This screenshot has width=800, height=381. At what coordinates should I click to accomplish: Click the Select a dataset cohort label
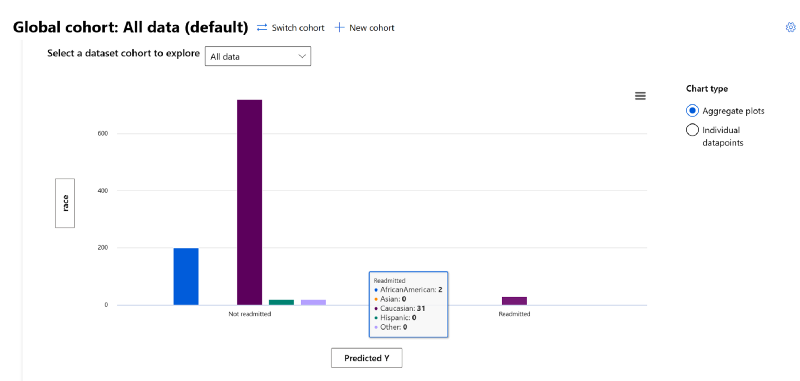tap(123, 54)
